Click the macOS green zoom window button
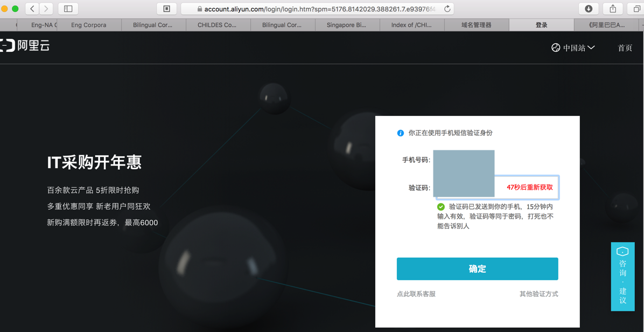Image resolution: width=644 pixels, height=332 pixels. (x=15, y=9)
